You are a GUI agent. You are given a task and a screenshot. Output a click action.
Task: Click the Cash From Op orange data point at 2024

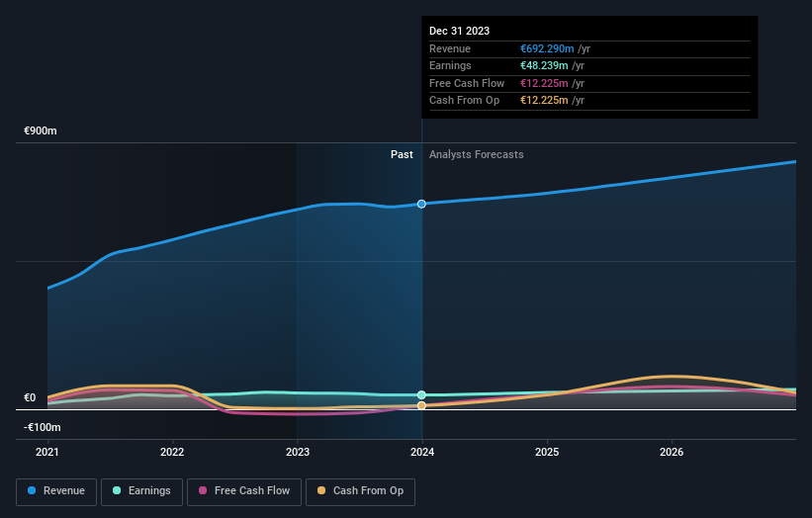pos(421,405)
